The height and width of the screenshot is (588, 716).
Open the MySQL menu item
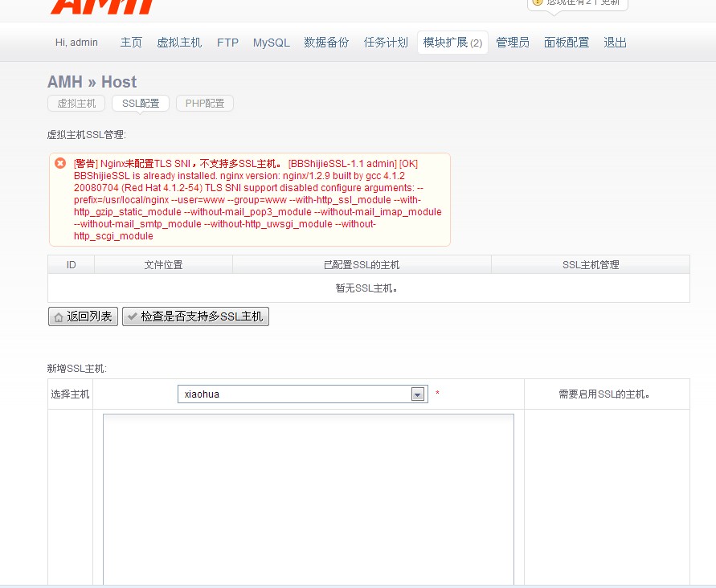pyautogui.click(x=271, y=43)
